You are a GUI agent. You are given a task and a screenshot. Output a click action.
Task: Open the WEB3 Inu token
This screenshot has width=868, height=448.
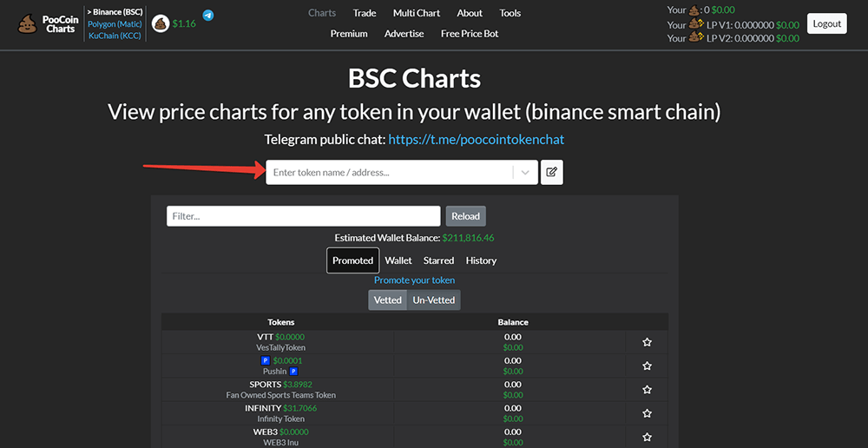[280, 443]
